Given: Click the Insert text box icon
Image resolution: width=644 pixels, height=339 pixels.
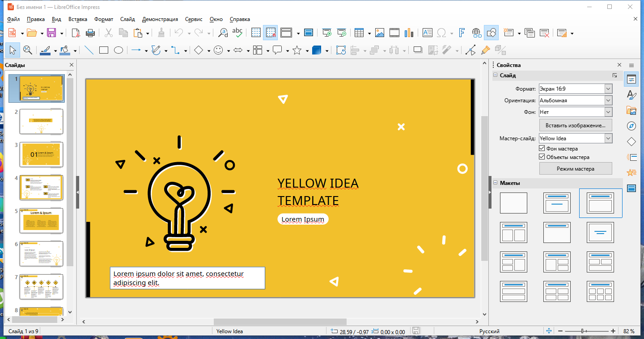Looking at the screenshot, I should 428,33.
